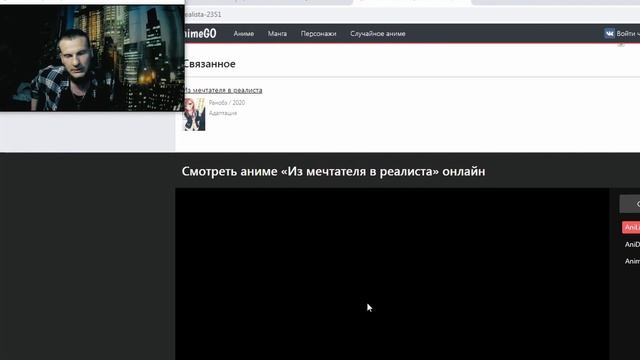The height and width of the screenshot is (360, 640).
Task: Open the Из мечтателя в реалиста link
Action: click(223, 90)
